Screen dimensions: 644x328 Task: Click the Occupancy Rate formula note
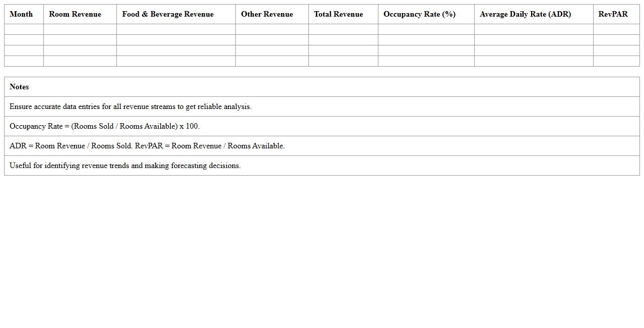104,126
